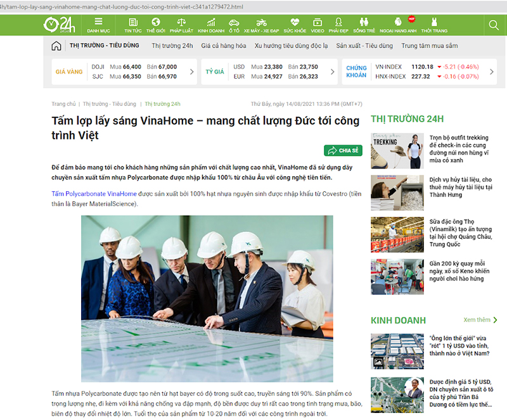Screen dimensions: 507x420
Task: Click the industrial park aerial thumbnail
Action: point(397,352)
